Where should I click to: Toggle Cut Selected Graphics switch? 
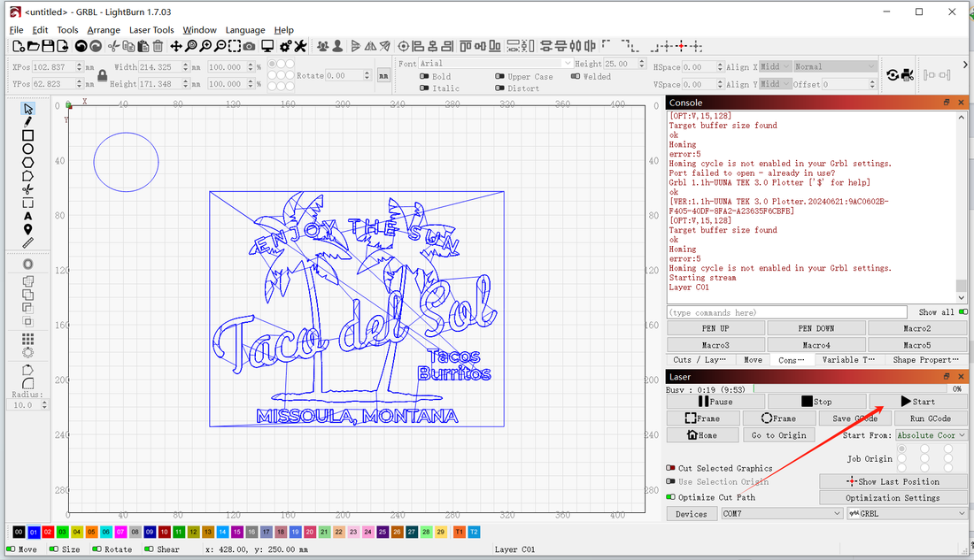pos(670,468)
